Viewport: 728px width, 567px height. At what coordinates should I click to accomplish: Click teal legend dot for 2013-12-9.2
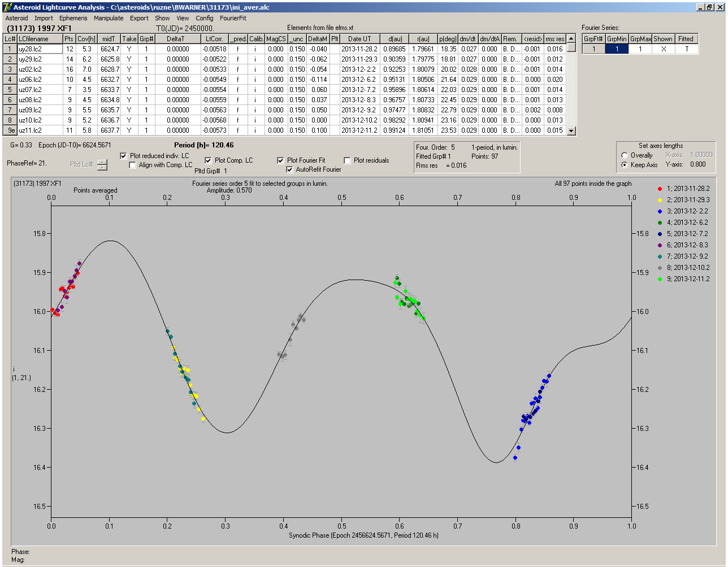point(661,256)
